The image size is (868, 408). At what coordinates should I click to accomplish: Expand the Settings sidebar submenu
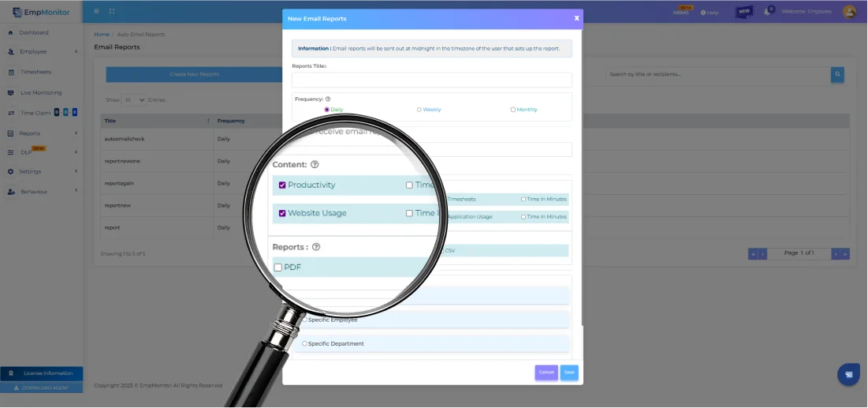pyautogui.click(x=41, y=171)
